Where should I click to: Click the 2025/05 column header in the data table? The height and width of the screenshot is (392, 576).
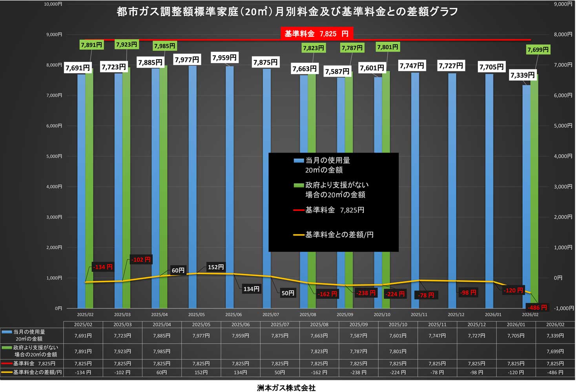(x=201, y=325)
